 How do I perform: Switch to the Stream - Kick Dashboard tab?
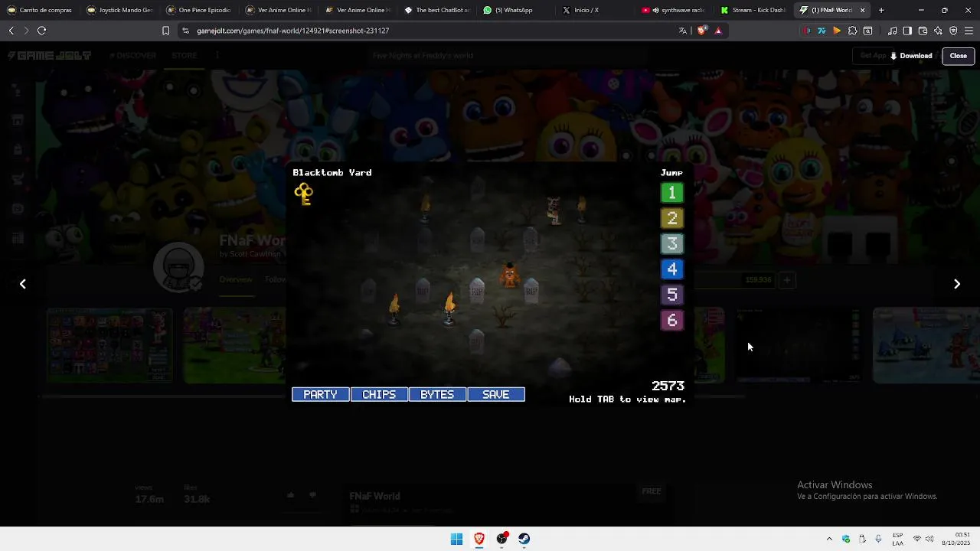tap(753, 10)
